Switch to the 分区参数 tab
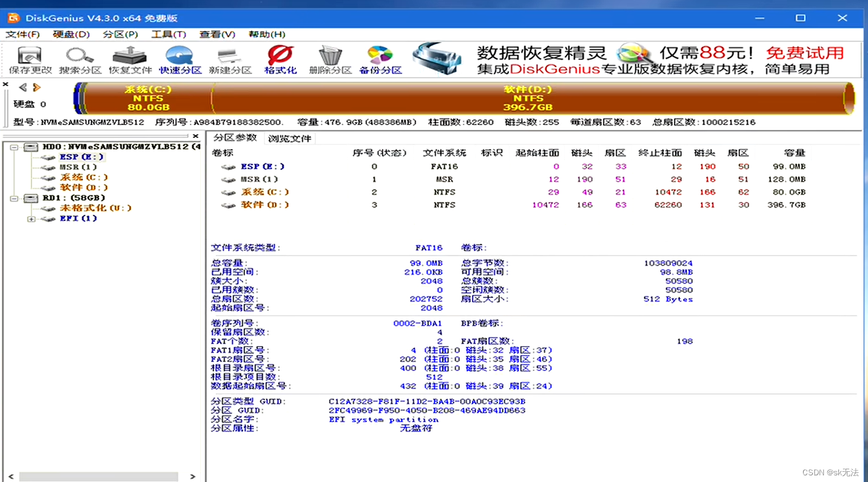The image size is (868, 482). click(x=235, y=138)
